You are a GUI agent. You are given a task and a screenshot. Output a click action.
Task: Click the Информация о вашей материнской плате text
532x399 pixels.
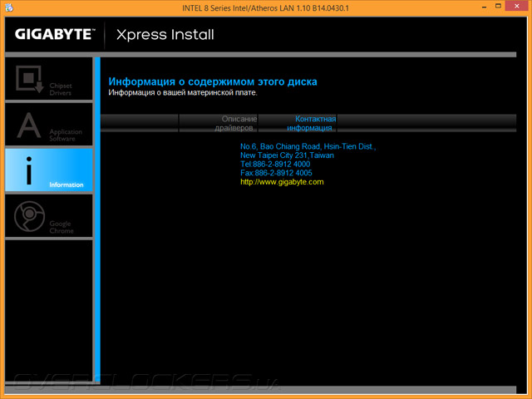(183, 92)
